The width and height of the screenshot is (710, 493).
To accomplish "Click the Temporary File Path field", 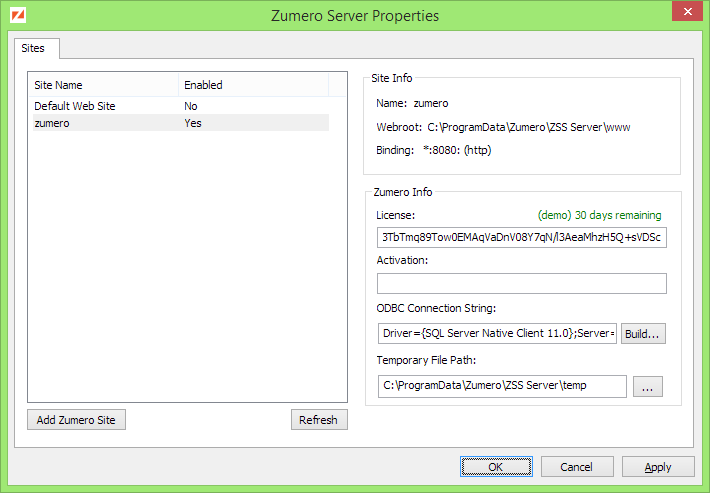I will 501,386.
